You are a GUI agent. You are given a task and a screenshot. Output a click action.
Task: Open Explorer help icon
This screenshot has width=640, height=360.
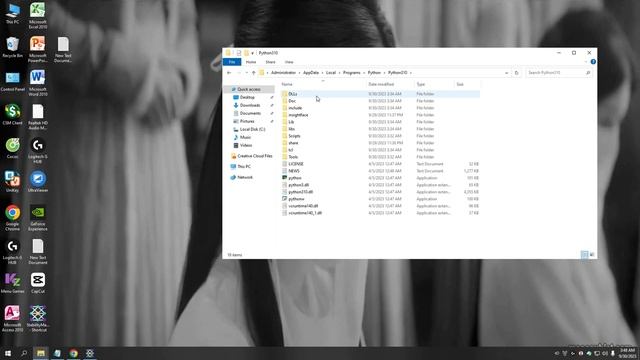593,62
